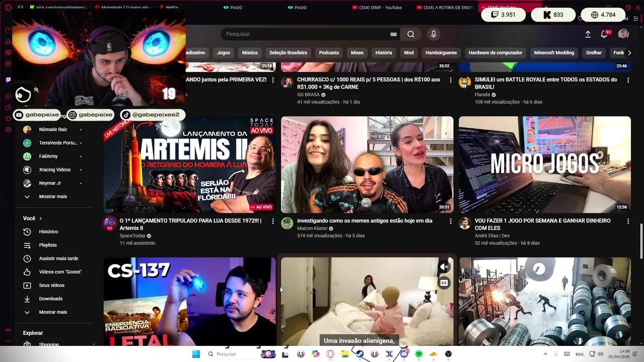Open the Opera icon on the taskbar
644x362 pixels.
tap(331, 354)
